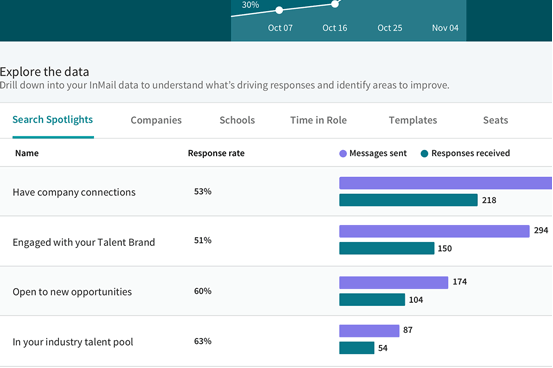Click the purple bar labeled 294
Screen dimensions: 553x368
click(434, 231)
